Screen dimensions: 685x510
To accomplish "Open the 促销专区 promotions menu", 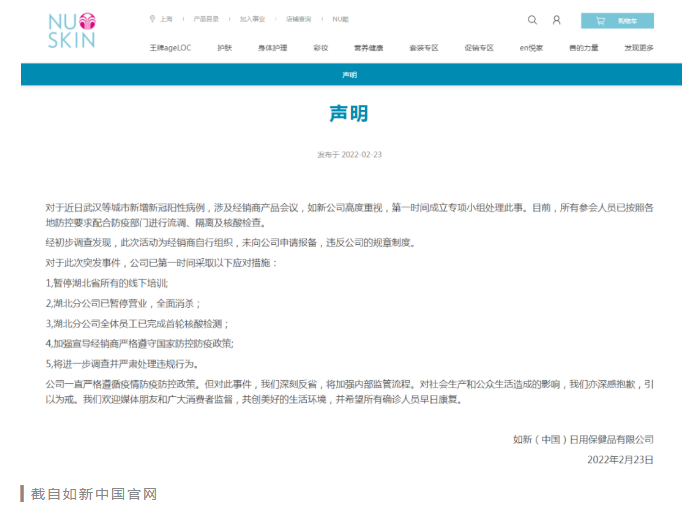I will tap(478, 47).
